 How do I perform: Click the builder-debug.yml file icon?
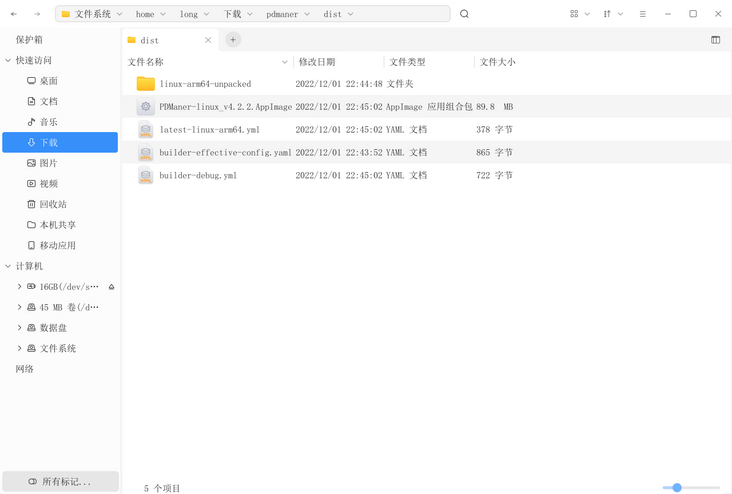pos(146,176)
